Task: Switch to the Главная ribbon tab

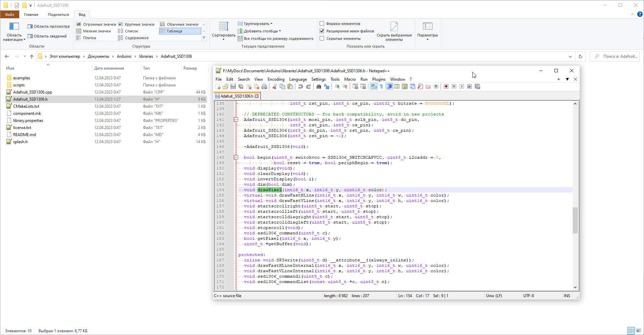Action: 31,15
